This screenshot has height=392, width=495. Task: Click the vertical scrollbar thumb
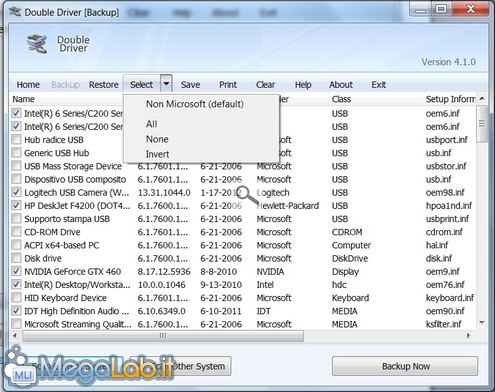pos(482,124)
